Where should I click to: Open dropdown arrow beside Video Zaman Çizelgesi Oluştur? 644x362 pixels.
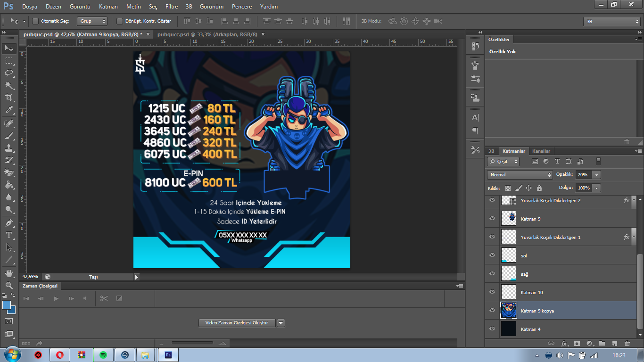(x=281, y=323)
